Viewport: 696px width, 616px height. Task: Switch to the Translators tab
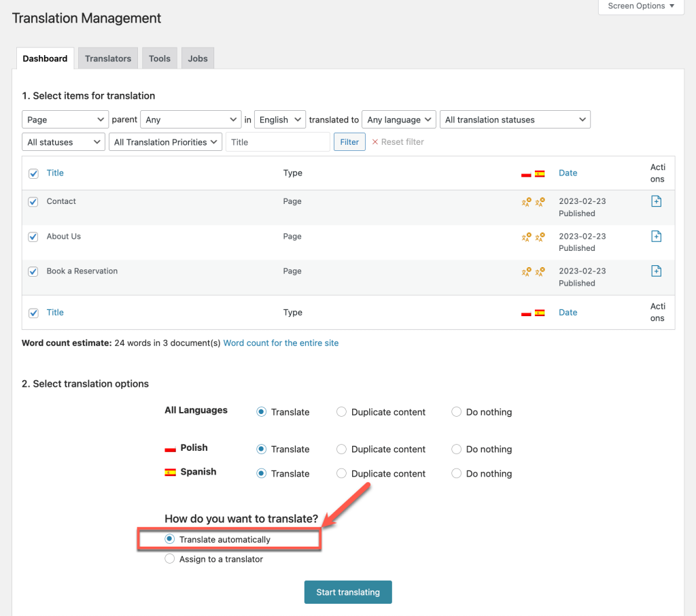click(x=107, y=58)
